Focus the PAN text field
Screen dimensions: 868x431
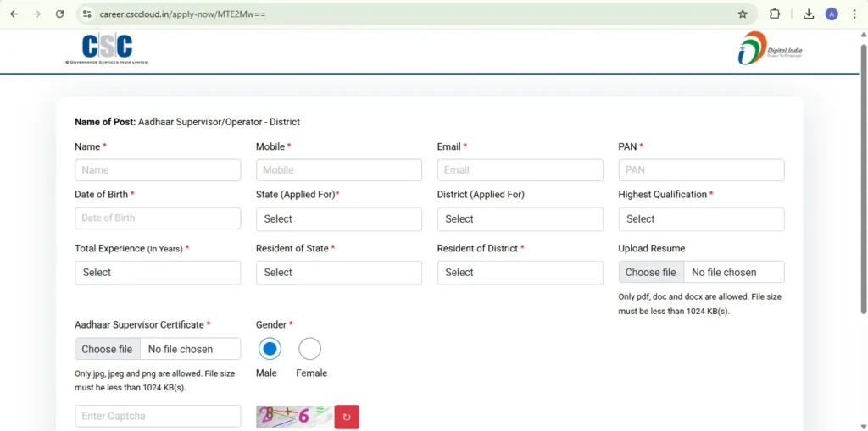[701, 170]
